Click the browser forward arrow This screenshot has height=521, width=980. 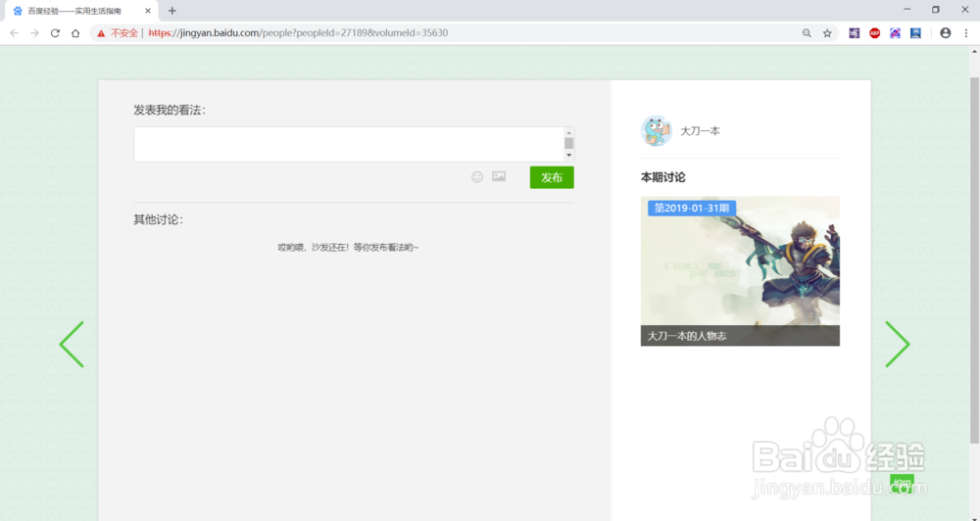pos(34,33)
